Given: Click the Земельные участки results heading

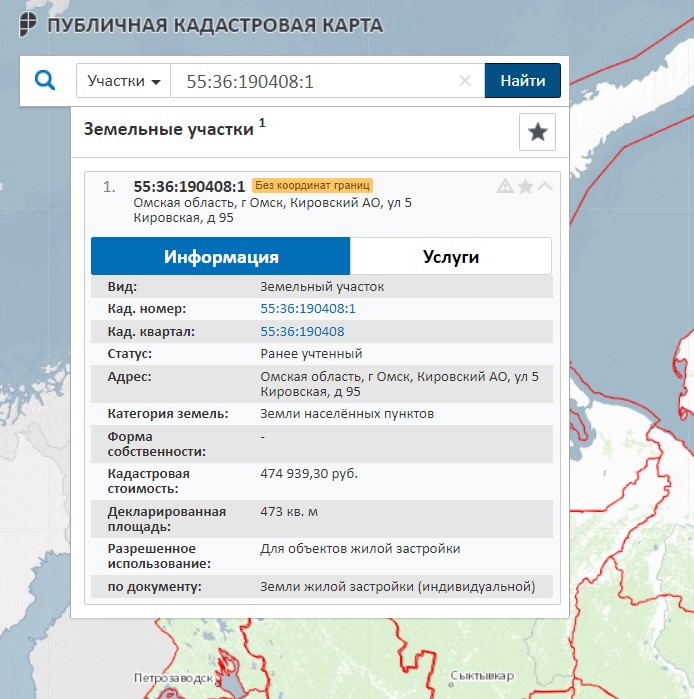Looking at the screenshot, I should point(170,129).
